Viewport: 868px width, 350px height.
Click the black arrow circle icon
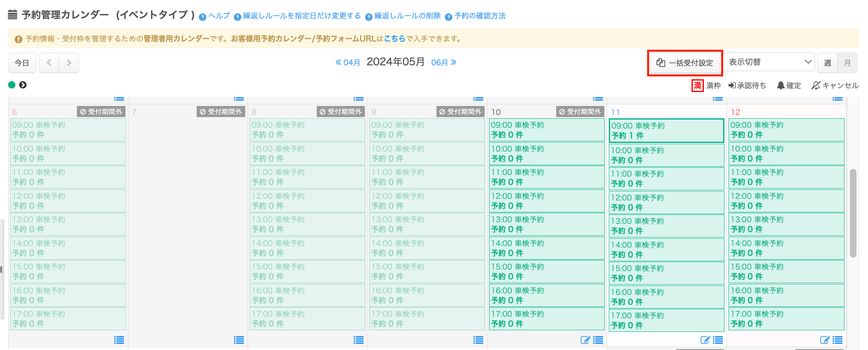[23, 85]
